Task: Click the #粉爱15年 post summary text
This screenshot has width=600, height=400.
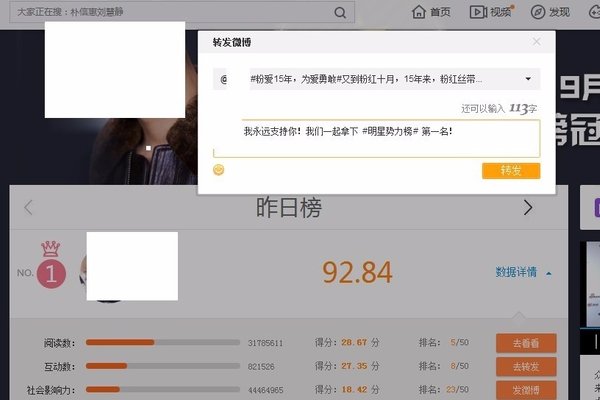Action: [366, 79]
